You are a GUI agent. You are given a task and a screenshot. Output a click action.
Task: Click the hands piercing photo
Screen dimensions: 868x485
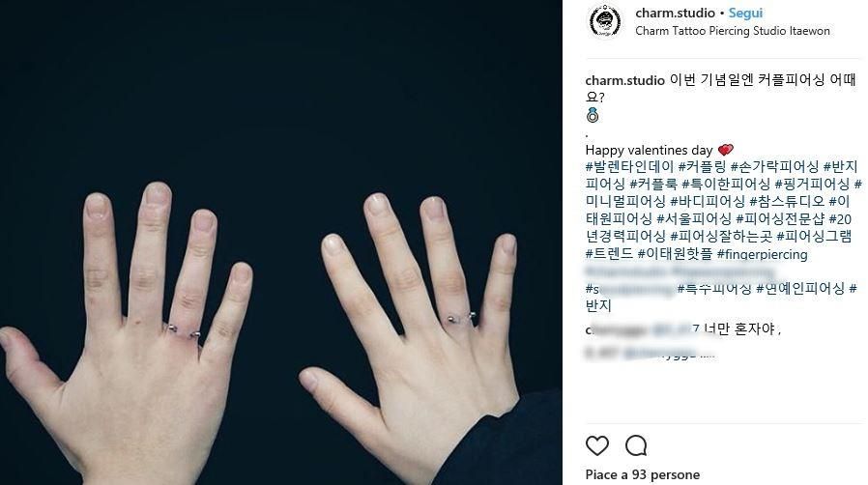click(281, 242)
